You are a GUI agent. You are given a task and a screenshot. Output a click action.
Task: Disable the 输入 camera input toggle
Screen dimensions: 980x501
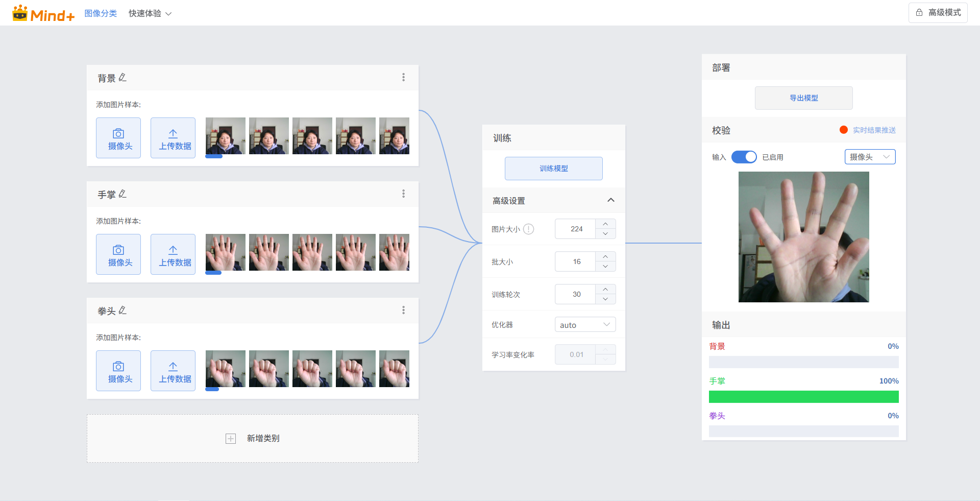click(x=744, y=157)
